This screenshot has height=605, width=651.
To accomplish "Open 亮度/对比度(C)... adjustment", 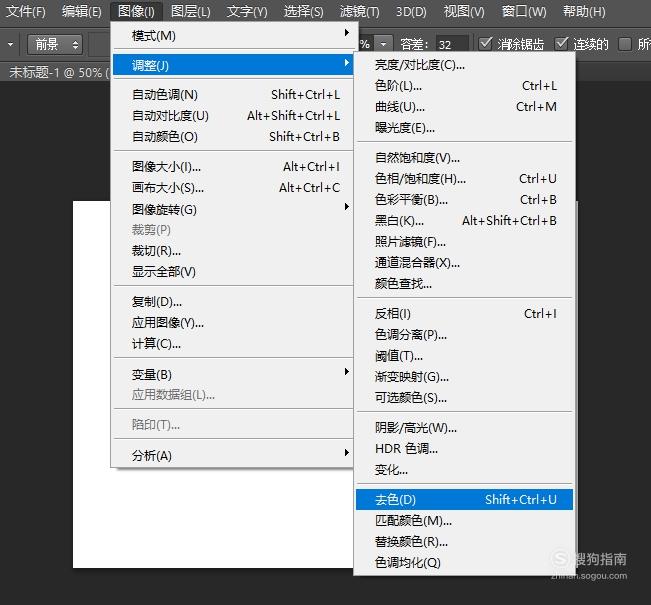I will point(464,65).
